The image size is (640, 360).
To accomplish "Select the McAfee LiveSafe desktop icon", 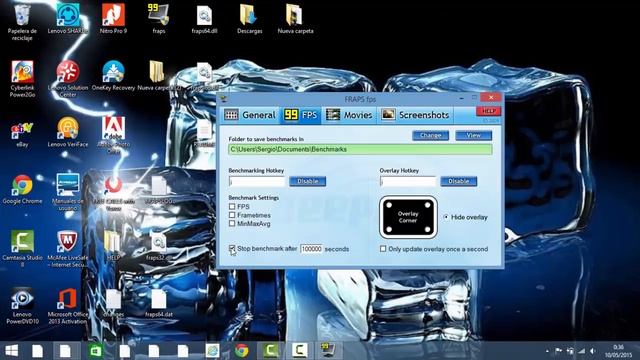I will coord(68,248).
